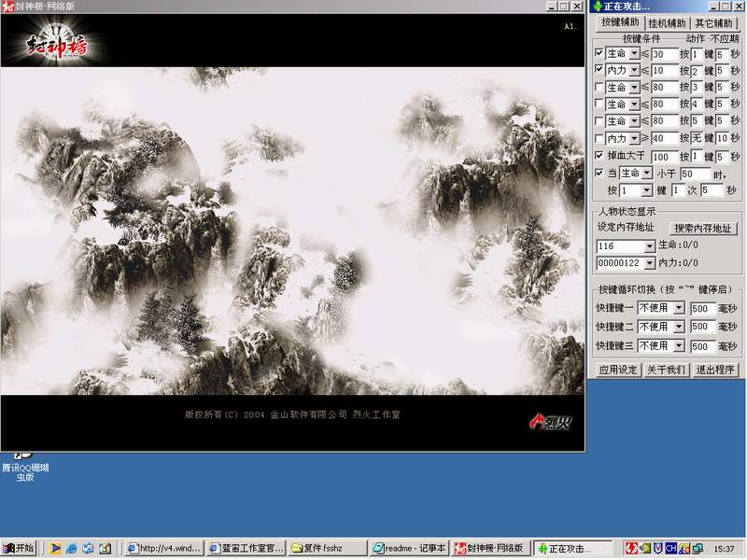747x560 pixels.
Task: Click the show desktop quick launch icon
Action: pyautogui.click(x=88, y=549)
